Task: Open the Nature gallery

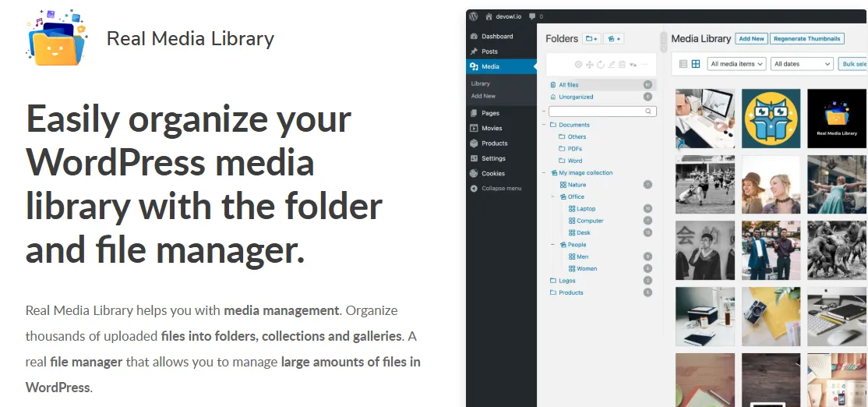Action: pos(573,185)
